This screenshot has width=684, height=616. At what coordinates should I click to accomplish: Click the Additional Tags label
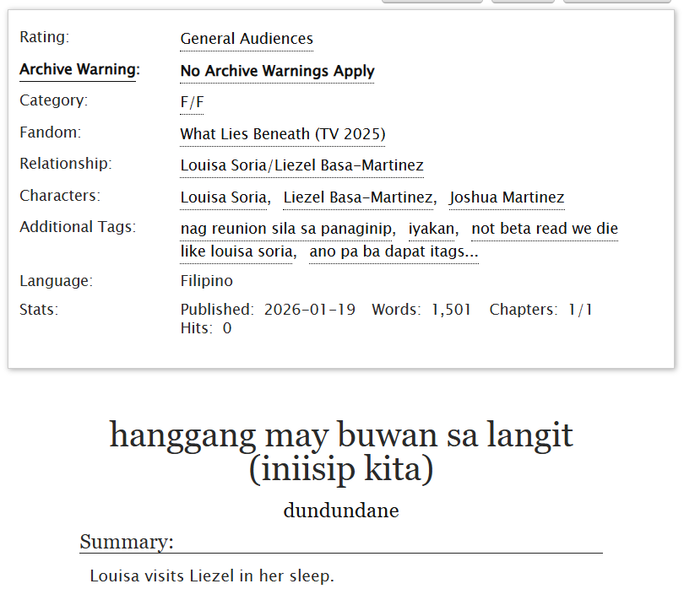(x=78, y=227)
